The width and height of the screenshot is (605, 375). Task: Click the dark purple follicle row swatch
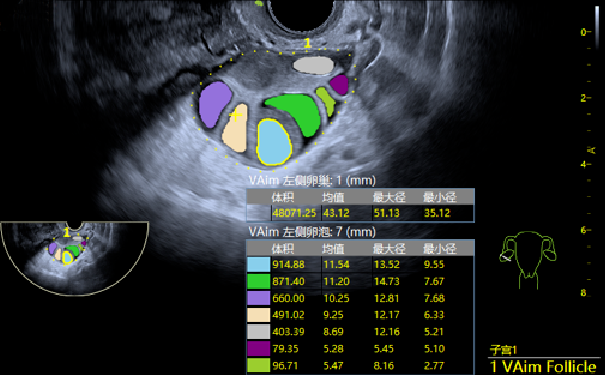(259, 348)
